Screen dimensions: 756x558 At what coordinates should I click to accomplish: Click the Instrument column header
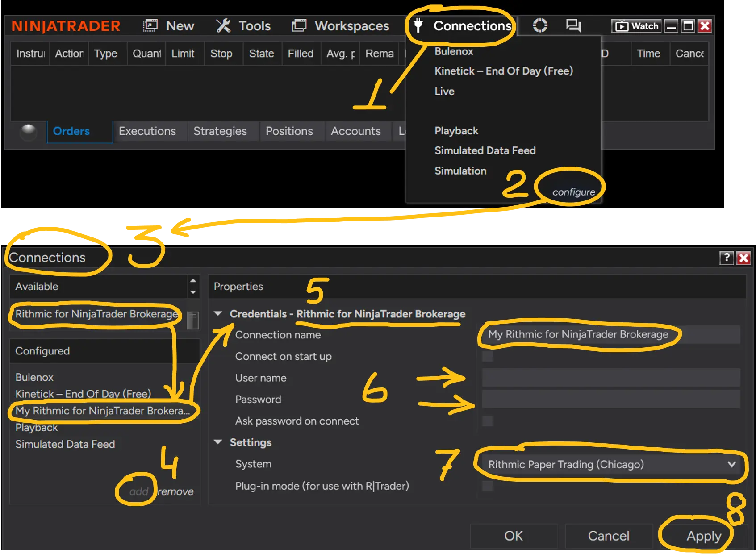30,54
